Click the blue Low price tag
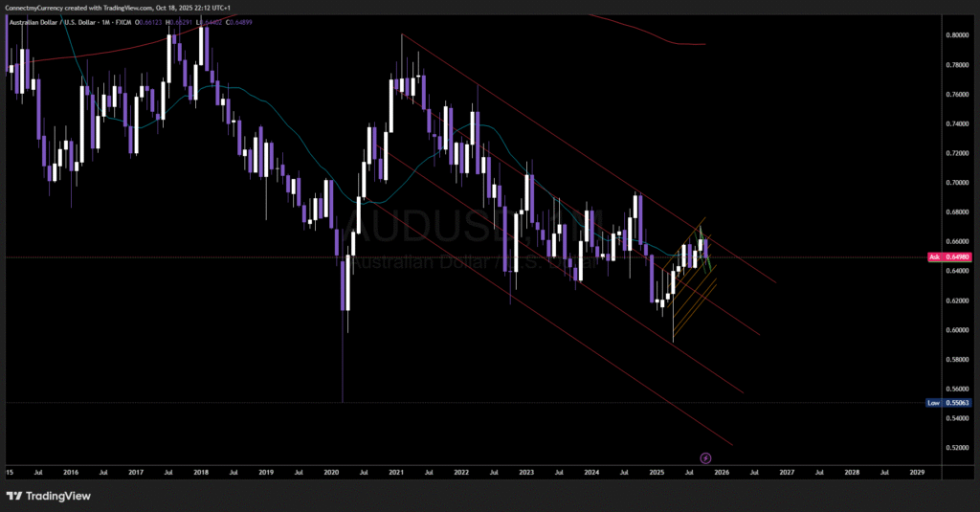This screenshot has width=980, height=512. coord(934,403)
